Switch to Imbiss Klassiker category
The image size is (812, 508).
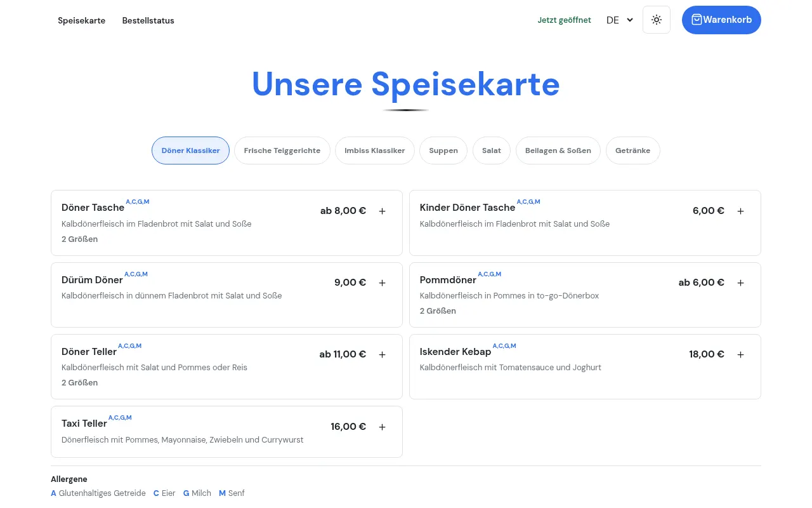pyautogui.click(x=375, y=150)
